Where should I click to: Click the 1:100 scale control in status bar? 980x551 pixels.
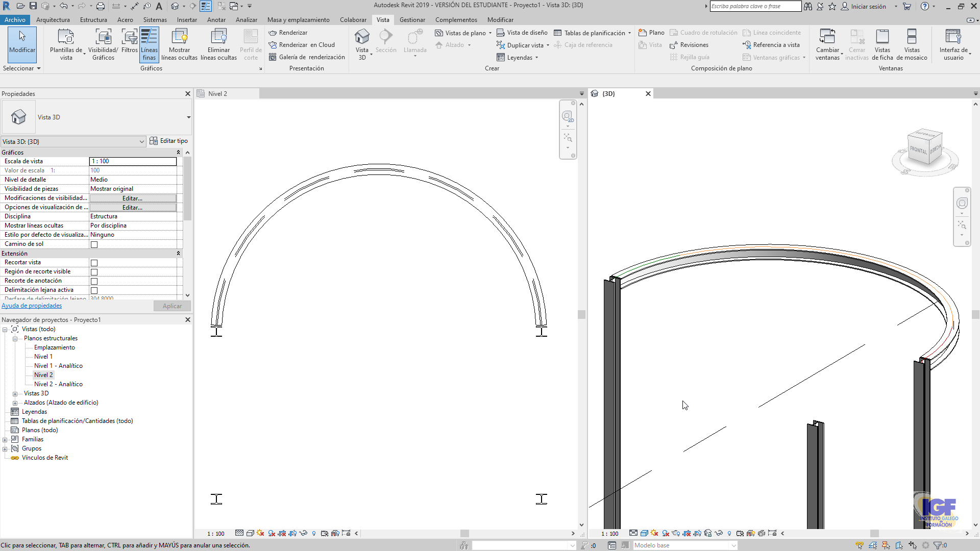coord(610,533)
